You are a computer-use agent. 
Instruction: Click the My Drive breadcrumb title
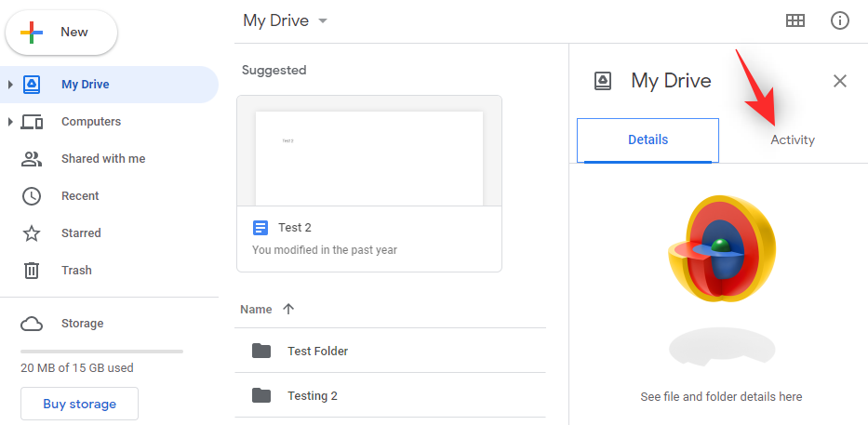coord(275,20)
